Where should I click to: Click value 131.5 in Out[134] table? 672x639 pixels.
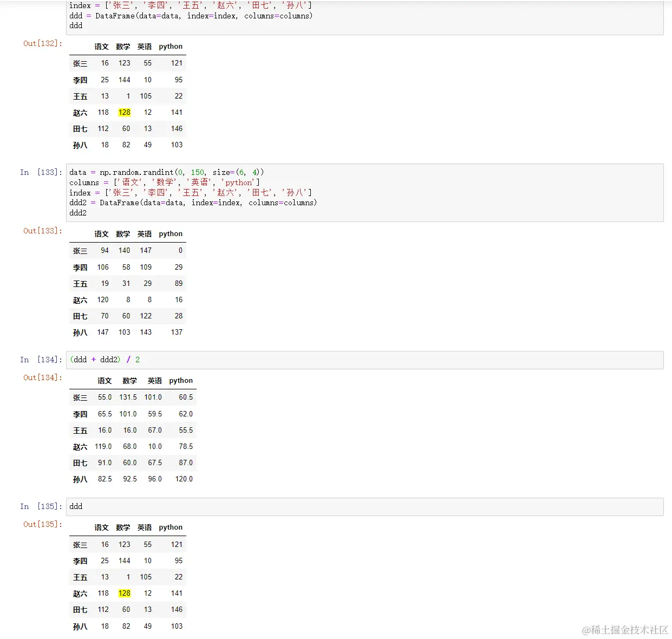(x=128, y=397)
